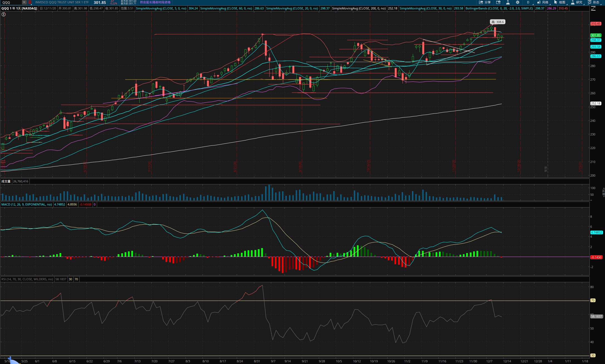Viewport: 605px width, 364px height.
Task: Click the 58.1837 RSI axis tag
Action: [596, 316]
